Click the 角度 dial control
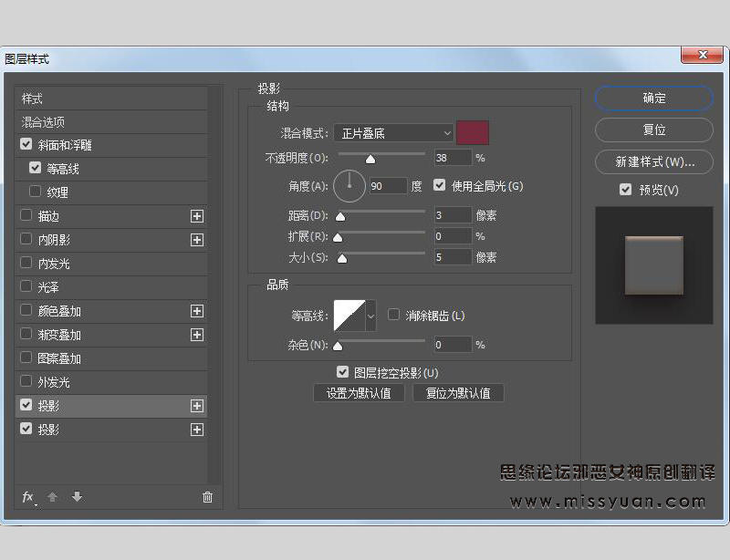This screenshot has width=730, height=560. tap(349, 186)
